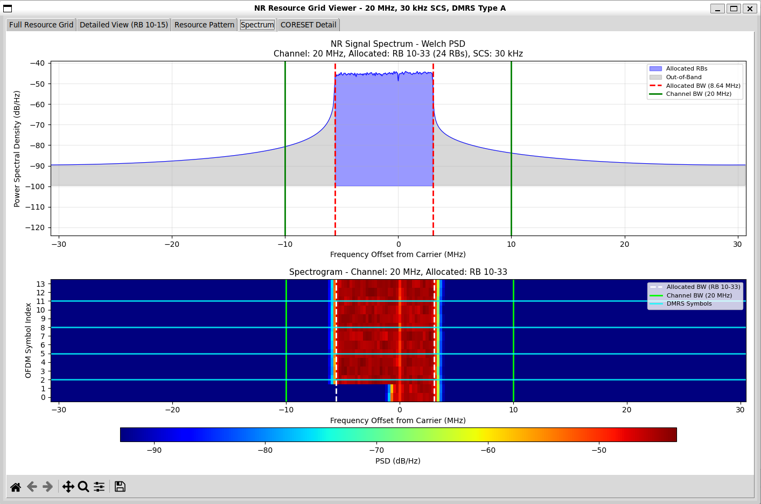Viewport: 761px width, 504px height.
Task: Click the shaded allocated region in PSD plot
Action: pos(384,130)
